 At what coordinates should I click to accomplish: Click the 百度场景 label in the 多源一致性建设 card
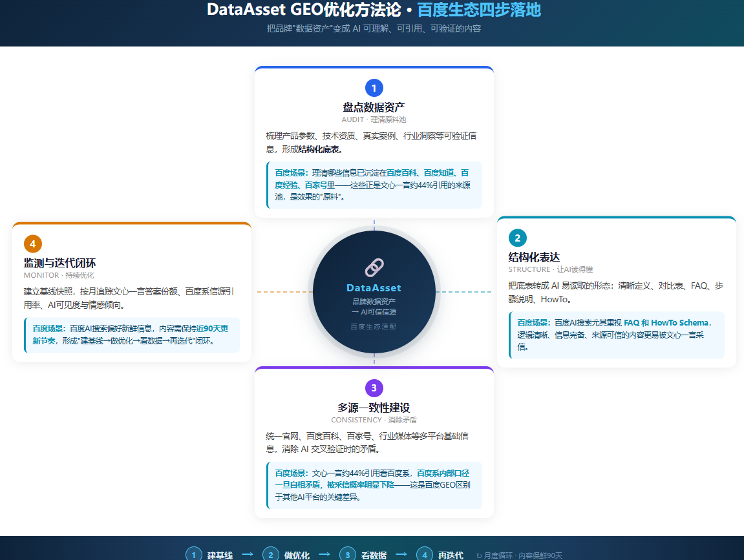click(290, 473)
